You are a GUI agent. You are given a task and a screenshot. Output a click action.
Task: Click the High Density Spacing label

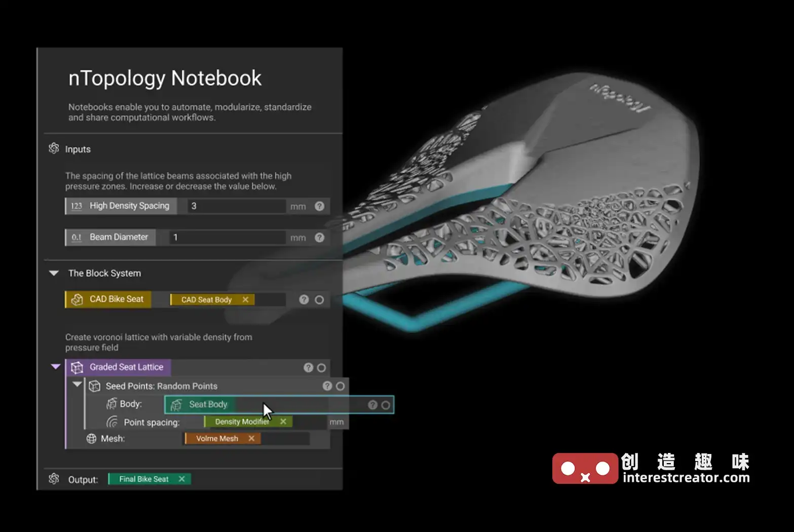click(x=129, y=206)
